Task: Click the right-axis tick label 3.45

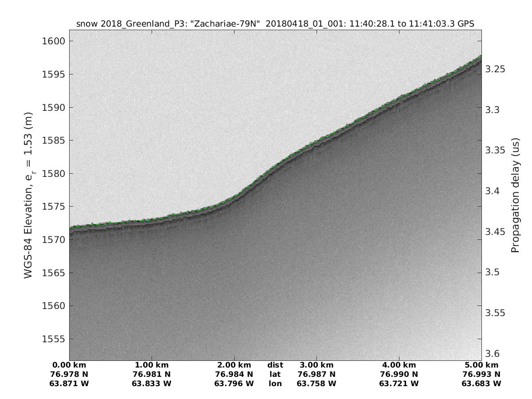Action: coord(495,232)
